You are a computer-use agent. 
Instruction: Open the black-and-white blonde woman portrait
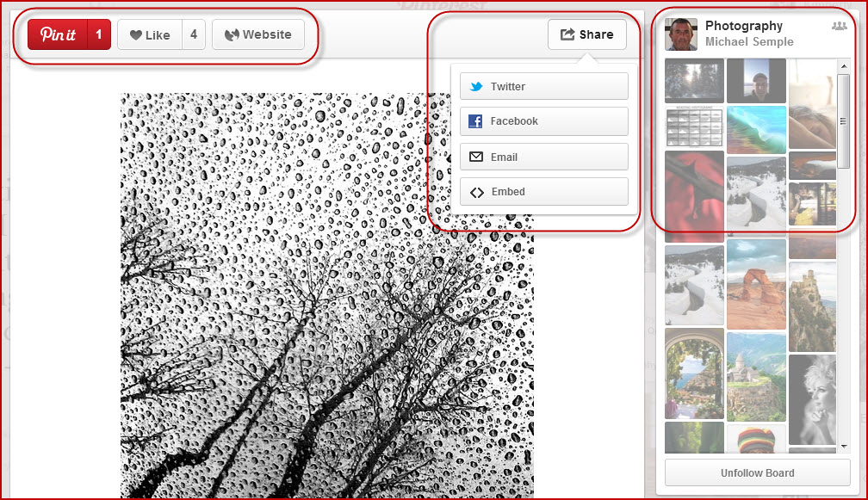click(812, 400)
